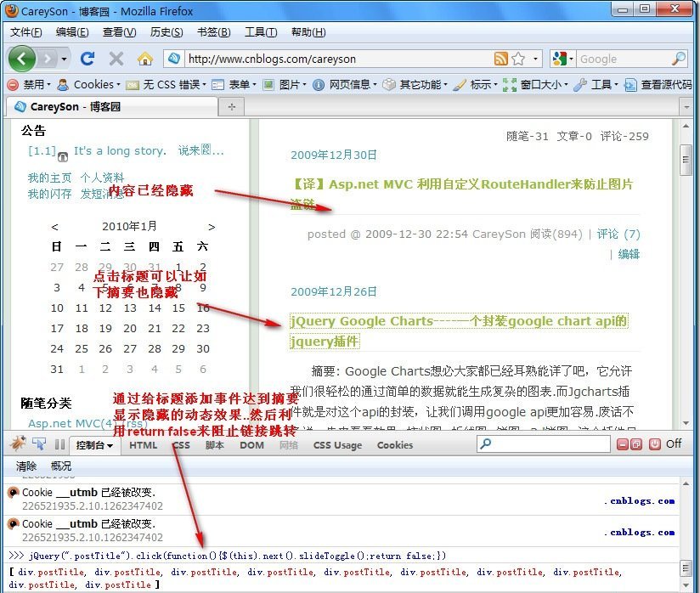This screenshot has height=593, width=700.
Task: Open the 个人资料 link
Action: pos(102,178)
